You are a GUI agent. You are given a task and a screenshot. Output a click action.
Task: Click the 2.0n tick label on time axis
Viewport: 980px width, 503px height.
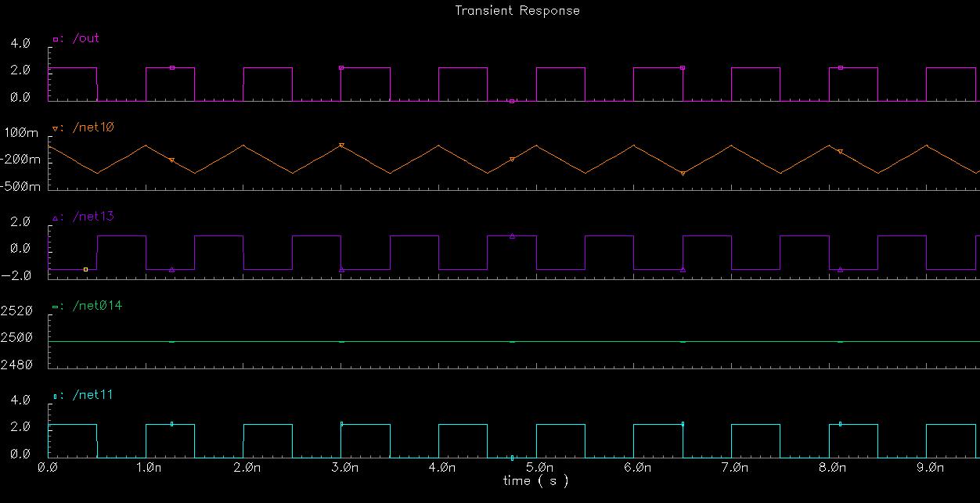(x=247, y=468)
